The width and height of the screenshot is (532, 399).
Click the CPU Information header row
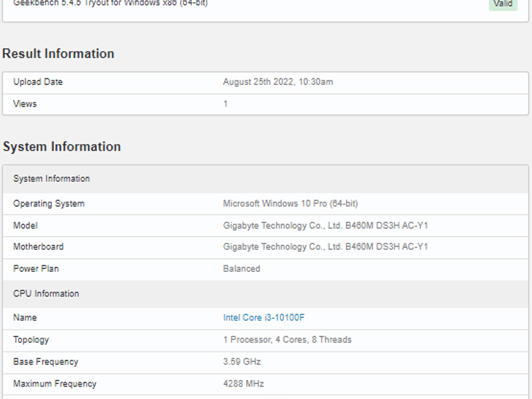tap(265, 294)
